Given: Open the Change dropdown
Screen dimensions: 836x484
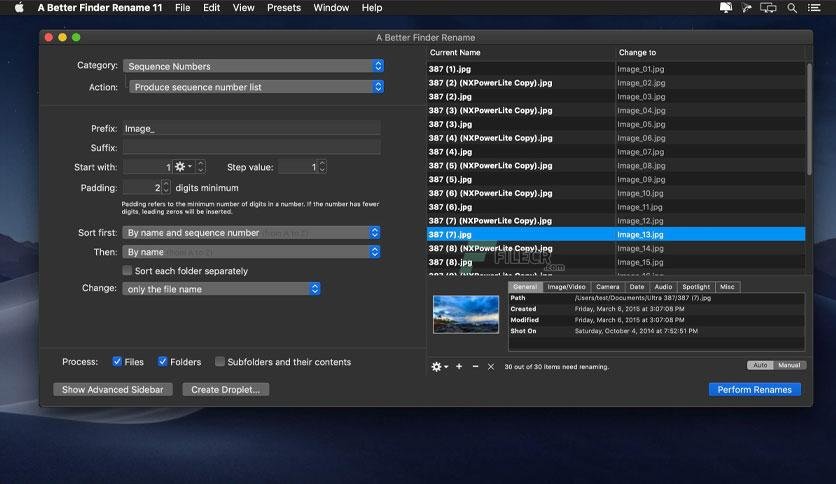Looking at the screenshot, I should coord(221,288).
